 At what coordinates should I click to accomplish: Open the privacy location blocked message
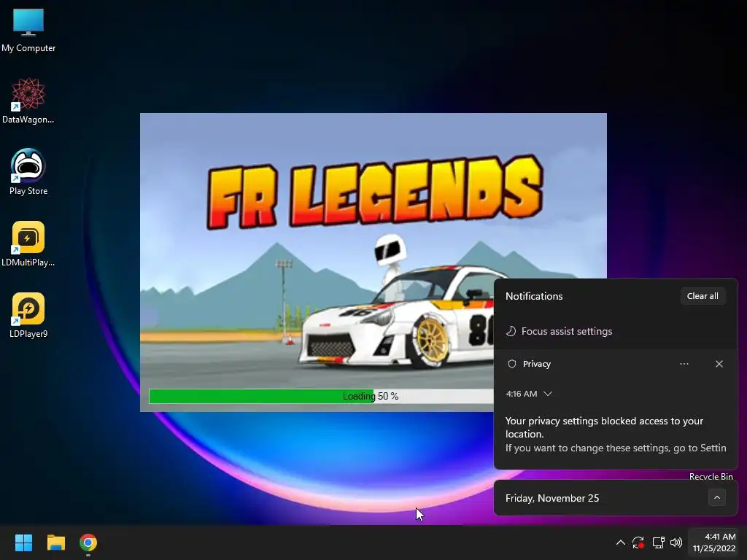616,435
